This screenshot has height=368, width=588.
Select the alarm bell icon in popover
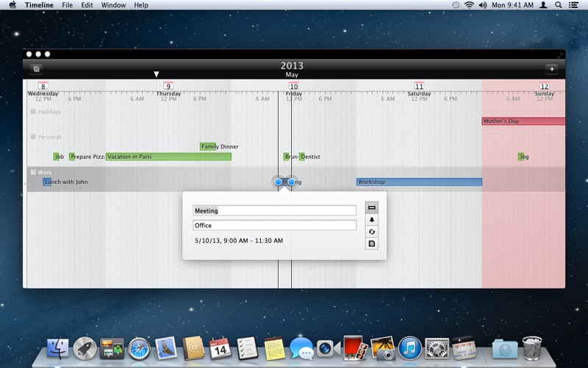[x=372, y=220]
